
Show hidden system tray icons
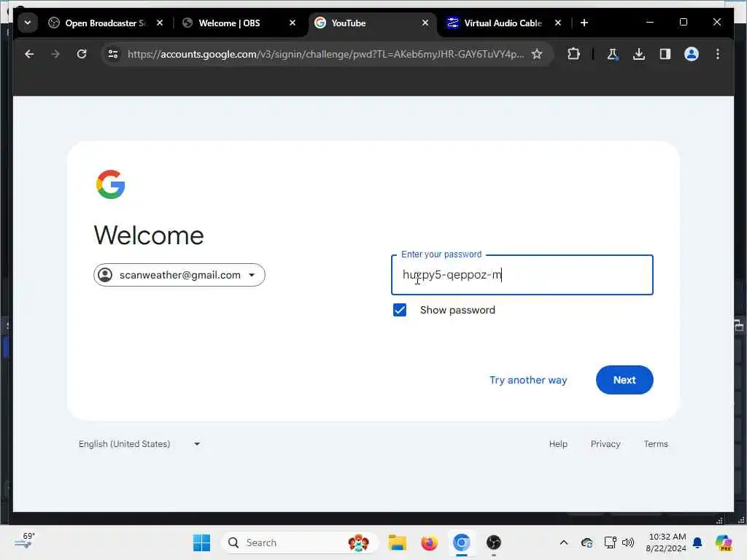click(564, 542)
